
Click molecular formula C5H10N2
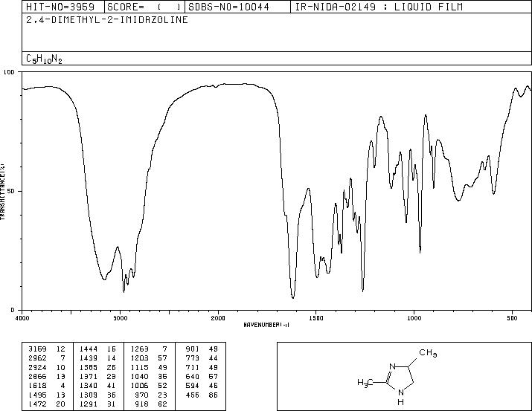coord(44,59)
